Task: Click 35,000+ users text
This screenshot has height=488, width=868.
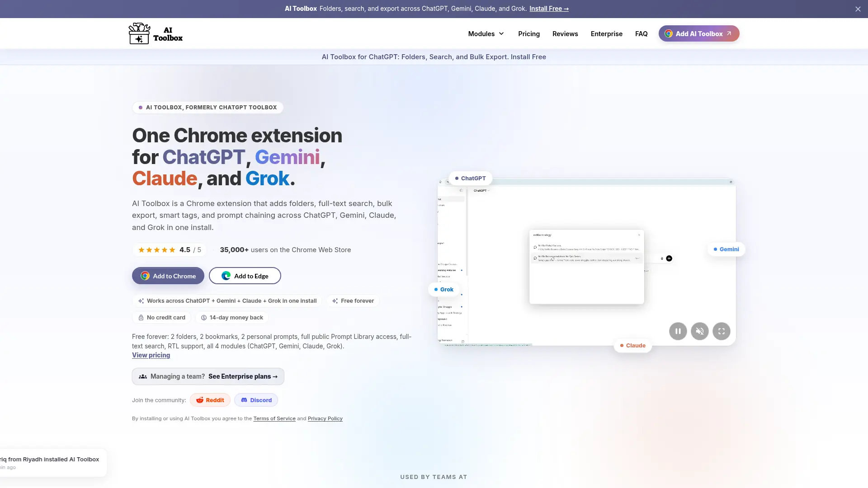Action: click(285, 249)
